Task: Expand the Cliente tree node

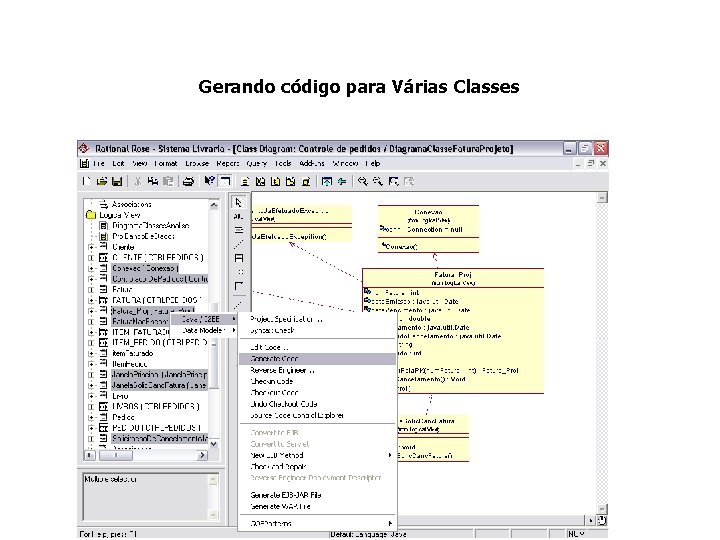Action: coord(91,247)
